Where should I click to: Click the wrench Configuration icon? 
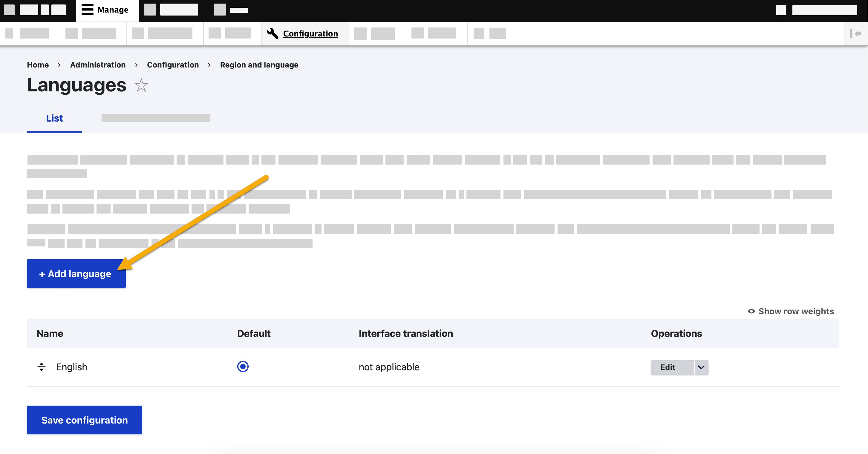click(x=272, y=34)
